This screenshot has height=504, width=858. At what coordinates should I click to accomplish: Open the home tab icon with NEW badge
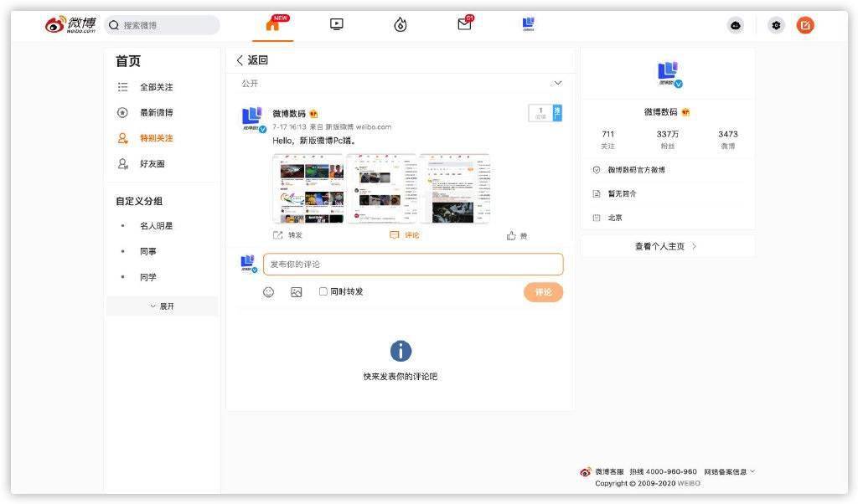[x=273, y=24]
